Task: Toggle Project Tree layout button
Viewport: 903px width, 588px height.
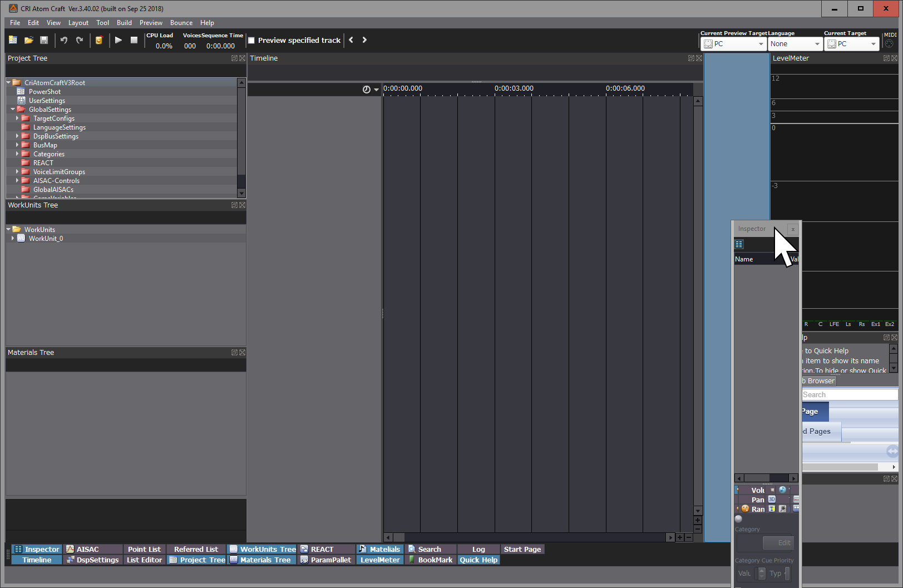Action: click(x=197, y=560)
